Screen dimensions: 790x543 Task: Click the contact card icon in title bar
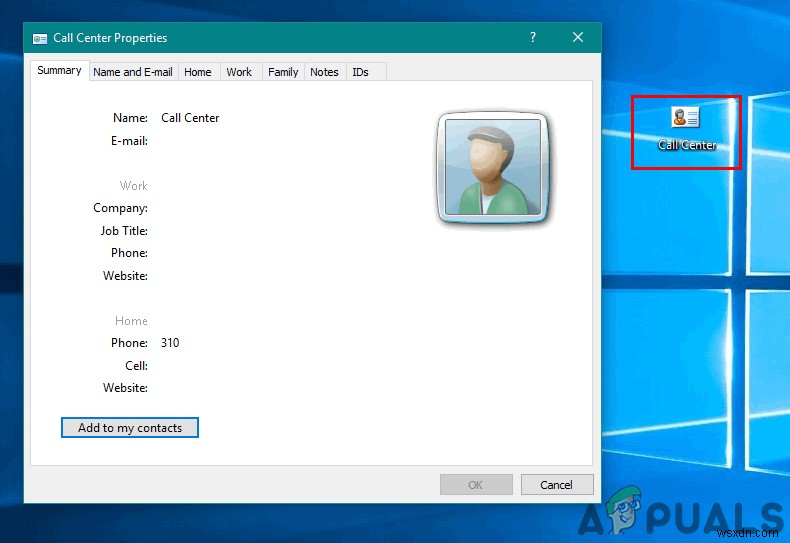click(40, 38)
